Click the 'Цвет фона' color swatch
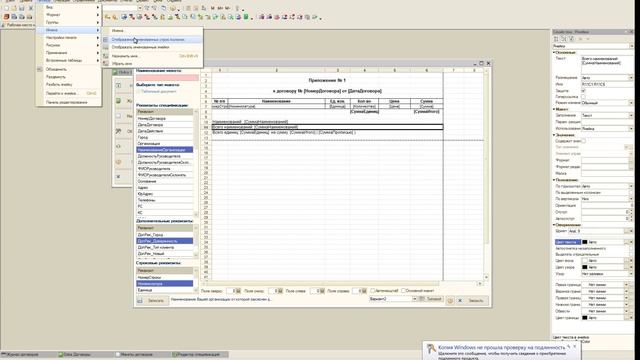Screen dimensions: 640x360 coord(584,260)
